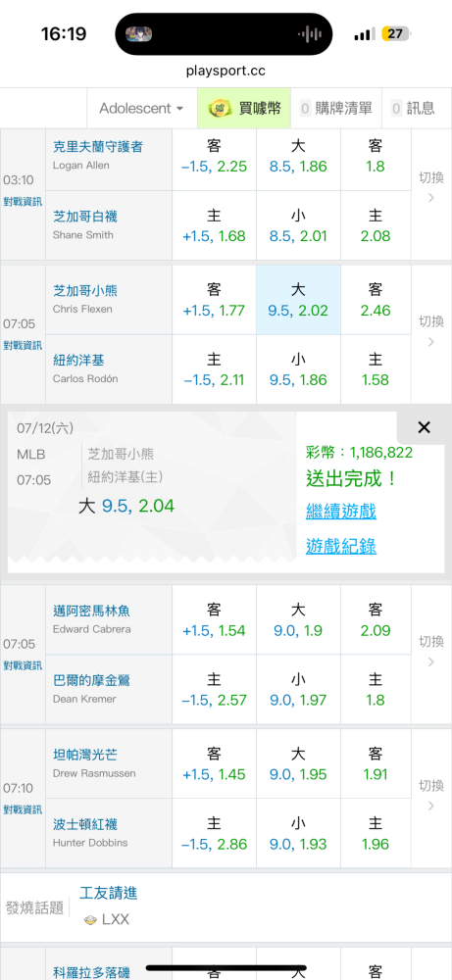This screenshot has height=980, width=452.
Task: Select pitcher name Hunter Dobbins
Action: [90, 843]
